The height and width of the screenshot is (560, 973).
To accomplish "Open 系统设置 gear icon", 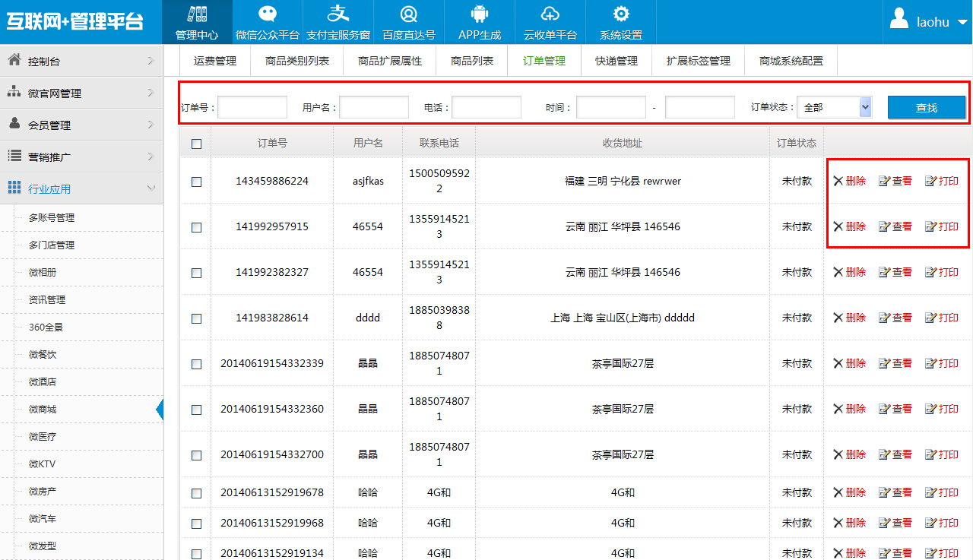I will pos(621,14).
